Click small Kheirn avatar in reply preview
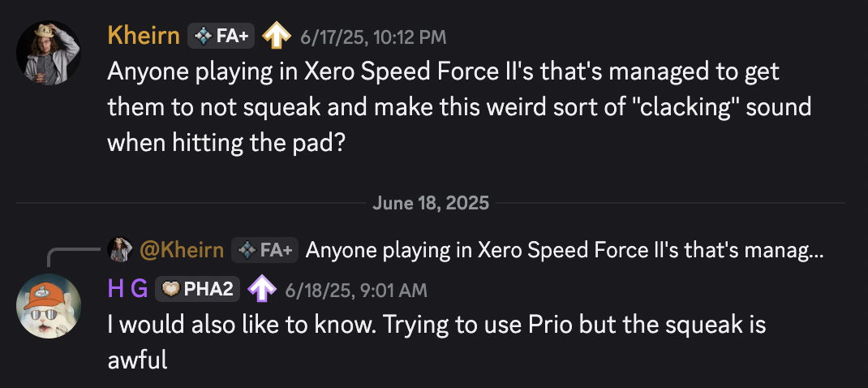The image size is (868, 388). (x=120, y=250)
